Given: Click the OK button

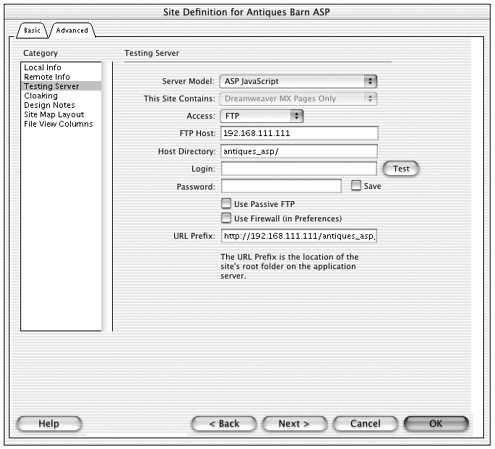Looking at the screenshot, I should pyautogui.click(x=436, y=424).
